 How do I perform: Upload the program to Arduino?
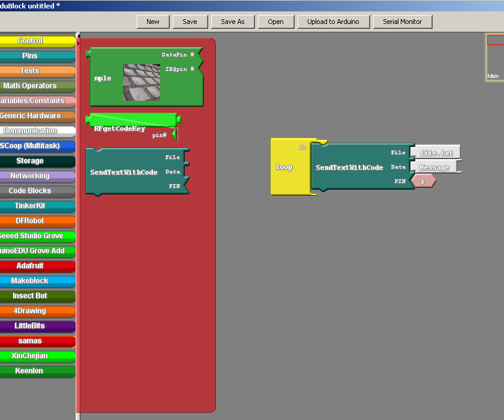click(333, 22)
